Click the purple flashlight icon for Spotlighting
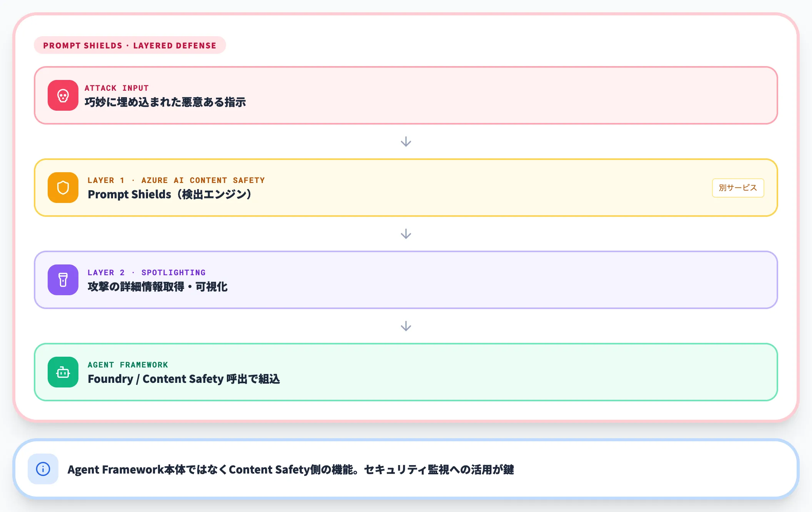The image size is (812, 512). click(63, 280)
